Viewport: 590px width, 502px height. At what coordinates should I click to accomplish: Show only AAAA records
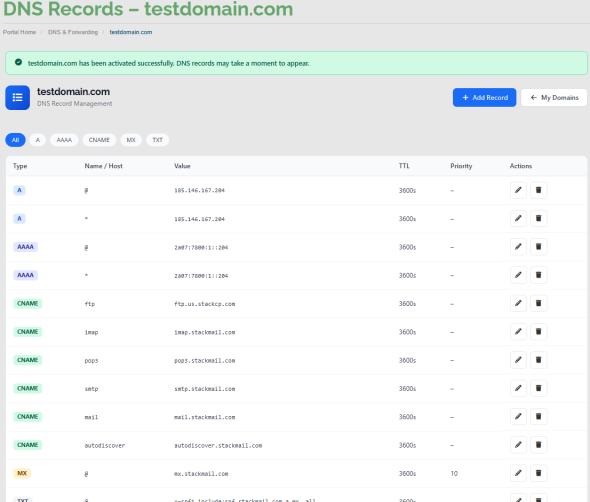[x=64, y=140]
